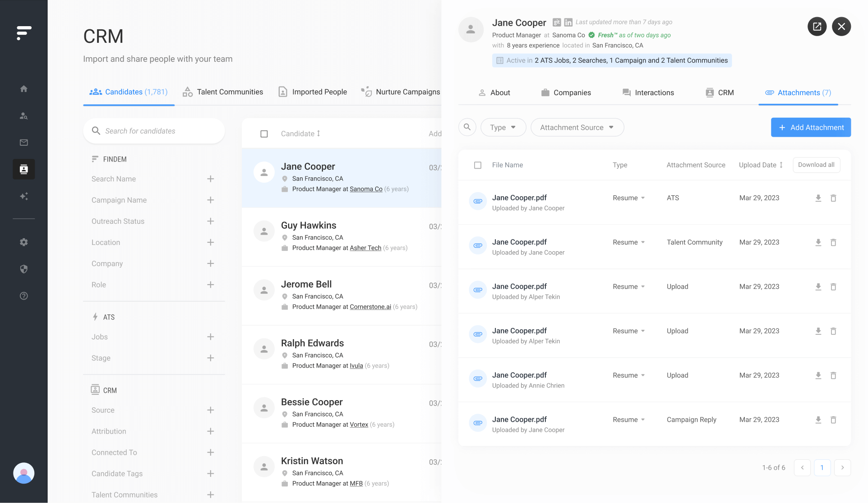
Task: Open help via the question mark icon
Action: 23,296
